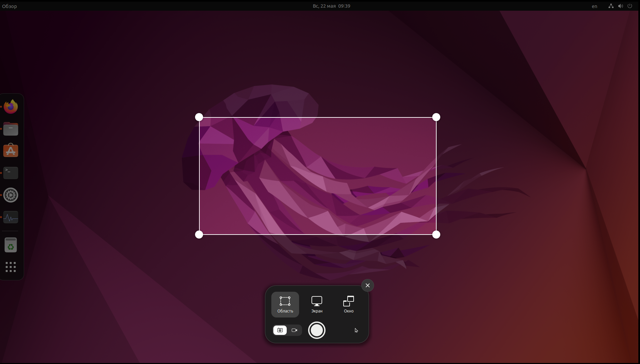640x364 pixels.
Task: Switch to video screencast mode
Action: pos(294,330)
